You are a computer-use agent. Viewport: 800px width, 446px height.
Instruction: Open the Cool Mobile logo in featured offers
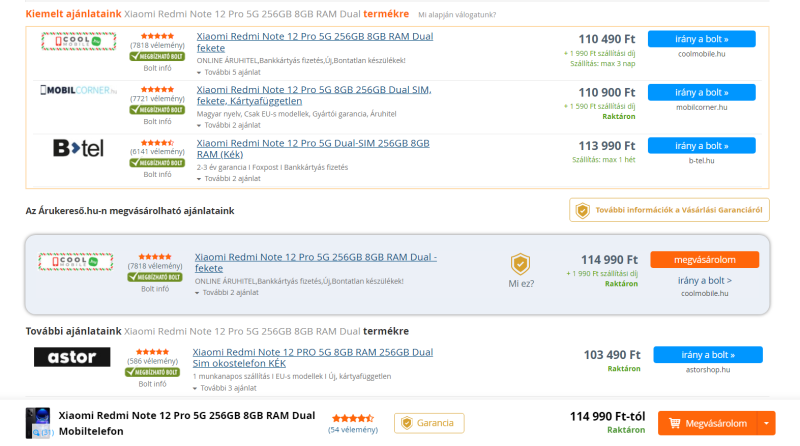[x=79, y=41]
